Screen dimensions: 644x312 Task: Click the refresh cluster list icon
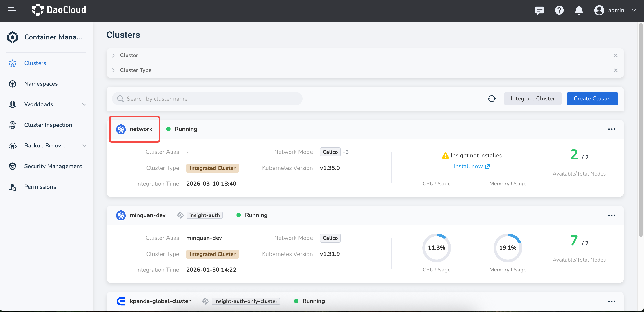pos(492,99)
